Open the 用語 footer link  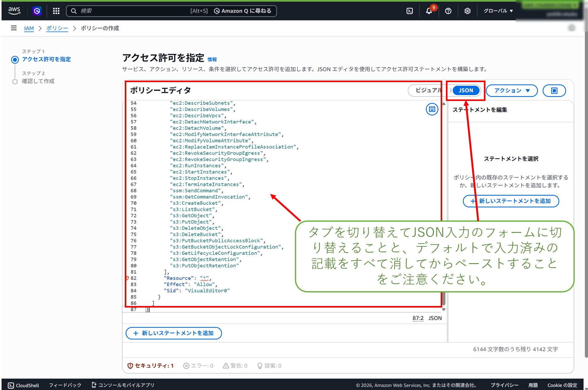coord(533,385)
